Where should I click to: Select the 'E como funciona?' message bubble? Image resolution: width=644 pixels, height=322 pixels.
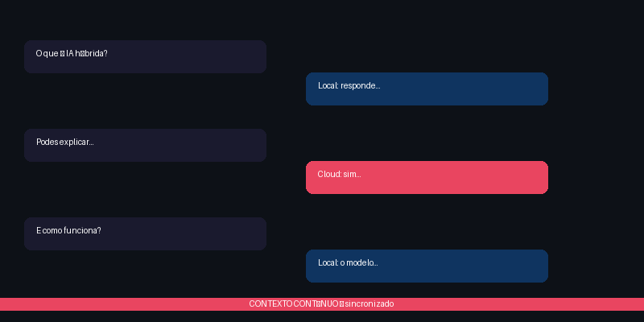145,233
